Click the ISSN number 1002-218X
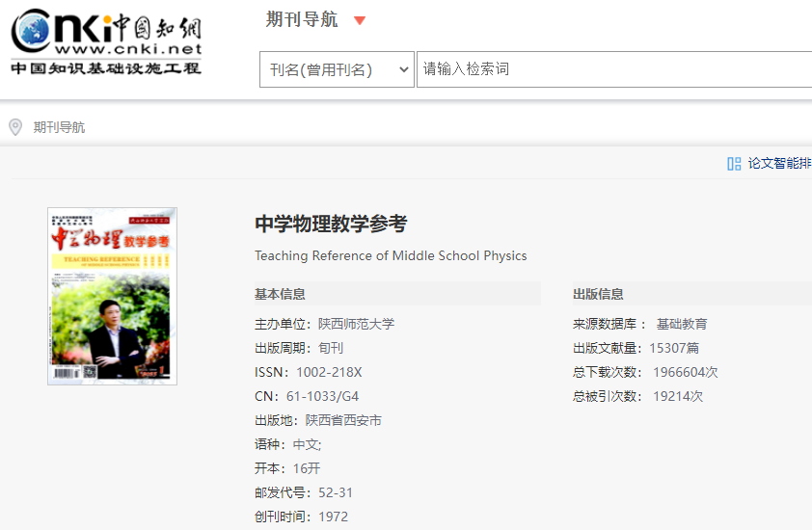 pos(329,372)
